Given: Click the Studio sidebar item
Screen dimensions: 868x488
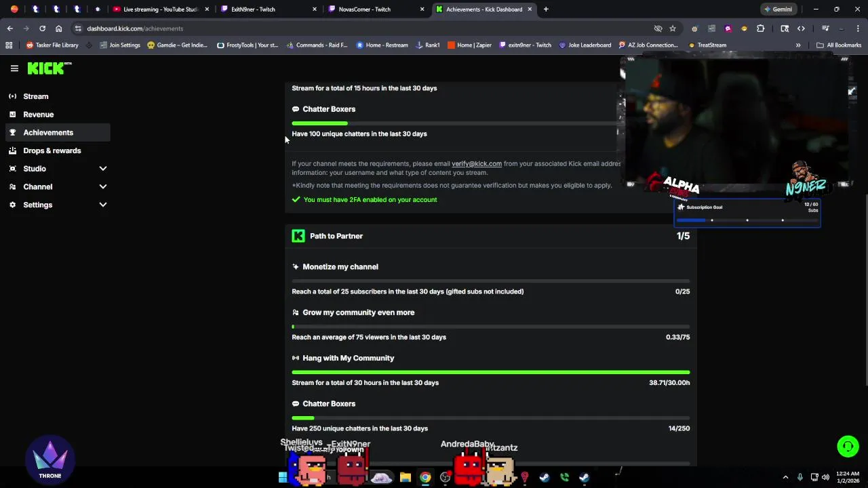Looking at the screenshot, I should tap(35, 169).
